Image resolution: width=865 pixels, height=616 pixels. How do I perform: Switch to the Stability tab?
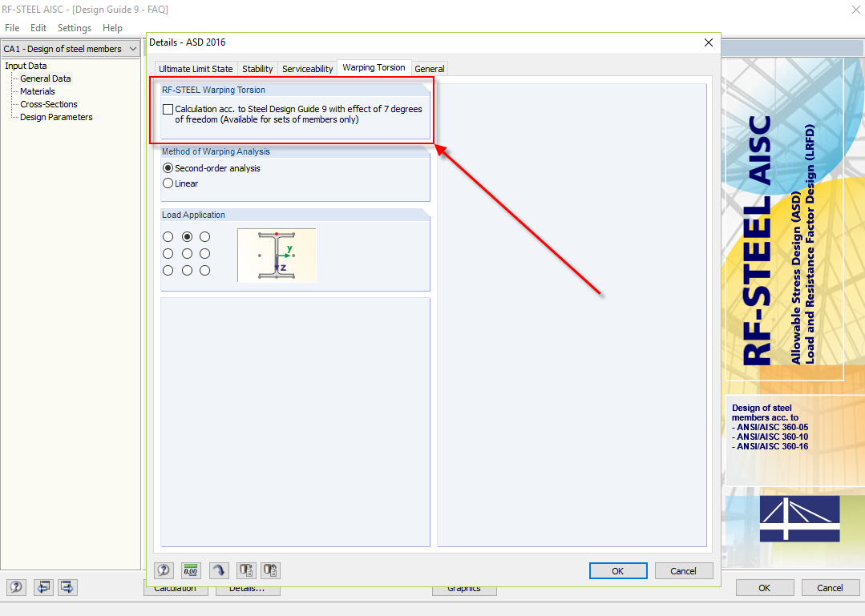(257, 69)
